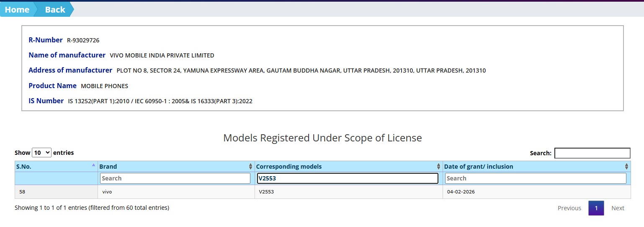
Task: Click the Date of grant filter search field
Action: (535, 178)
